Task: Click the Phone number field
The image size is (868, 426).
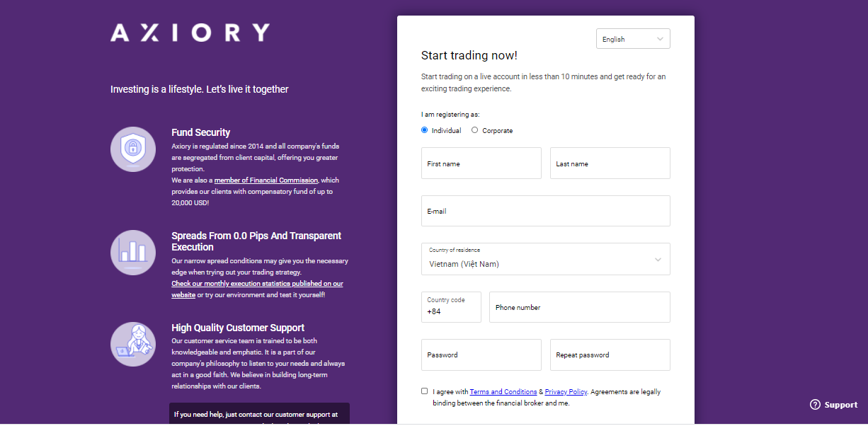Action: point(580,307)
